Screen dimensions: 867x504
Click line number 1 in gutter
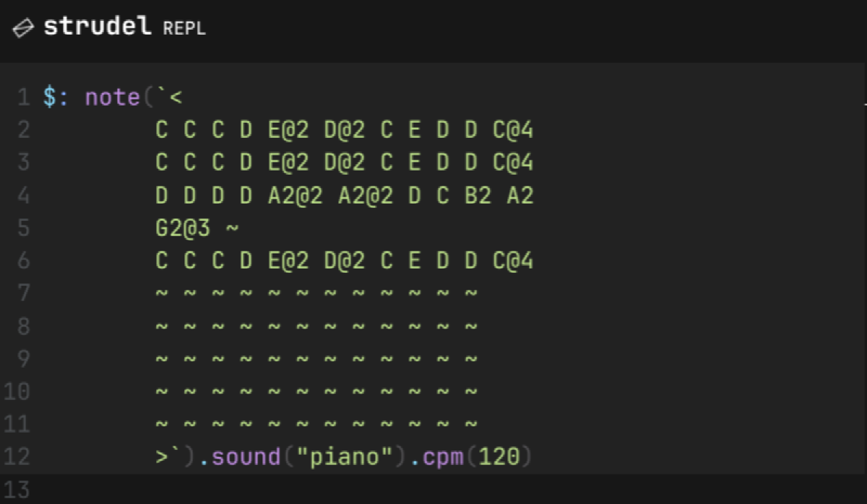click(24, 97)
